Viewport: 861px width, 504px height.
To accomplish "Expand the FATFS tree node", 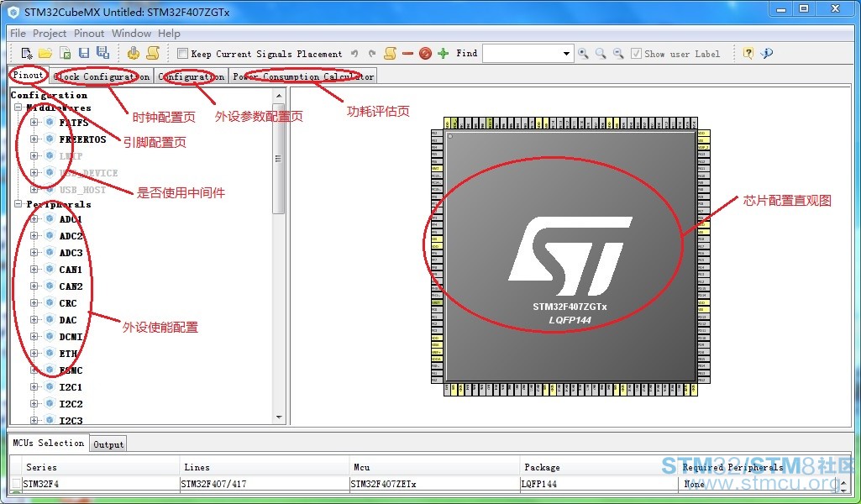I will [x=34, y=122].
